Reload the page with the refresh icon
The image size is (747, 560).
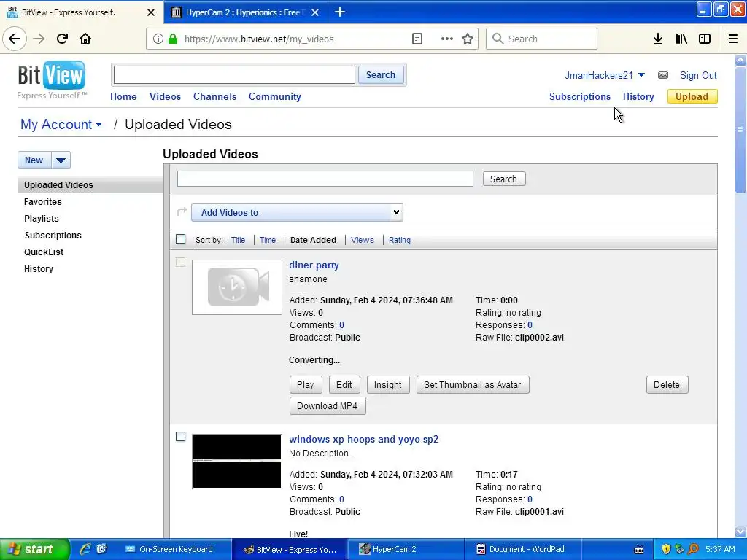coord(62,39)
